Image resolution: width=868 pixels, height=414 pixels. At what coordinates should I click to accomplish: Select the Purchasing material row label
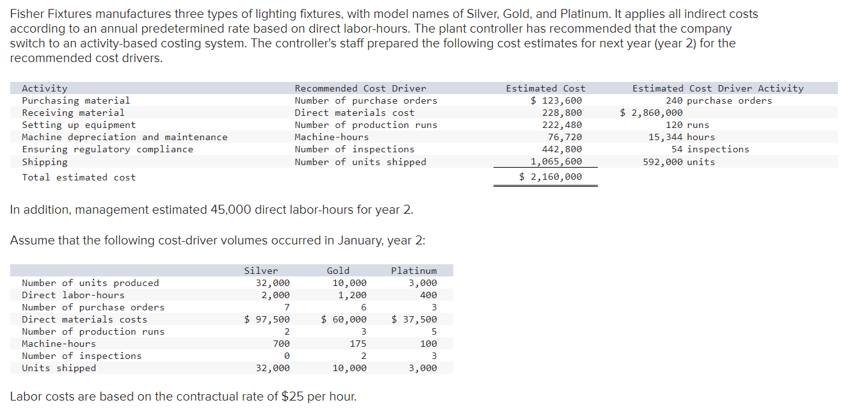click(76, 100)
